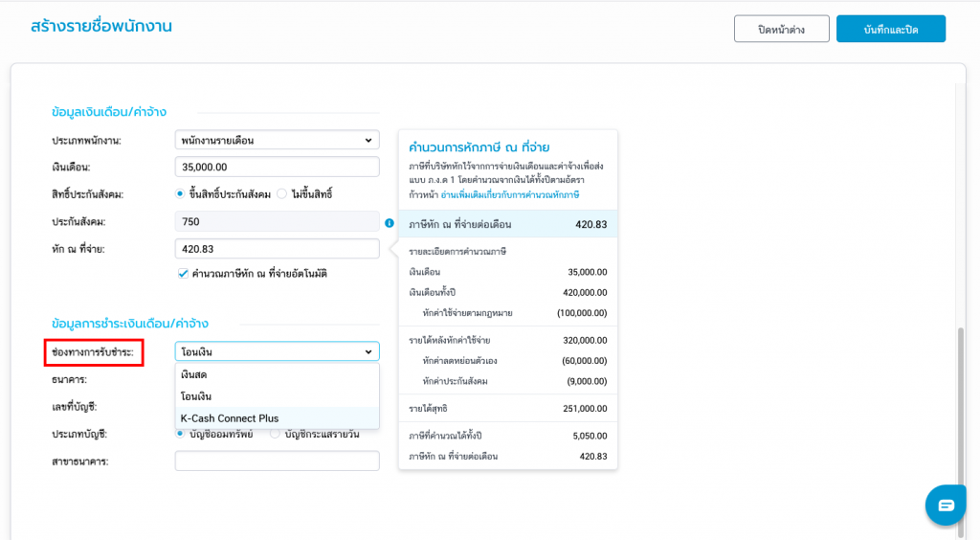
Task: Choose the ไม่ขึ้นสิทธิ์ radio option
Action: [x=281, y=194]
